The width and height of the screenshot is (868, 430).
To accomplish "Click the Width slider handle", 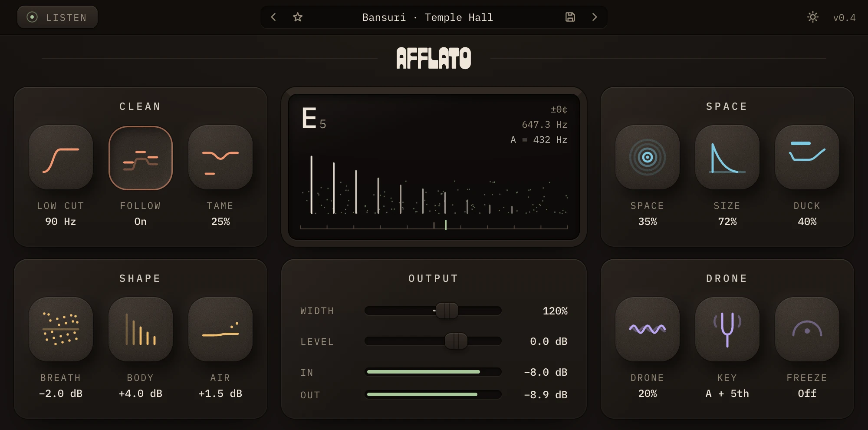I will [x=447, y=311].
